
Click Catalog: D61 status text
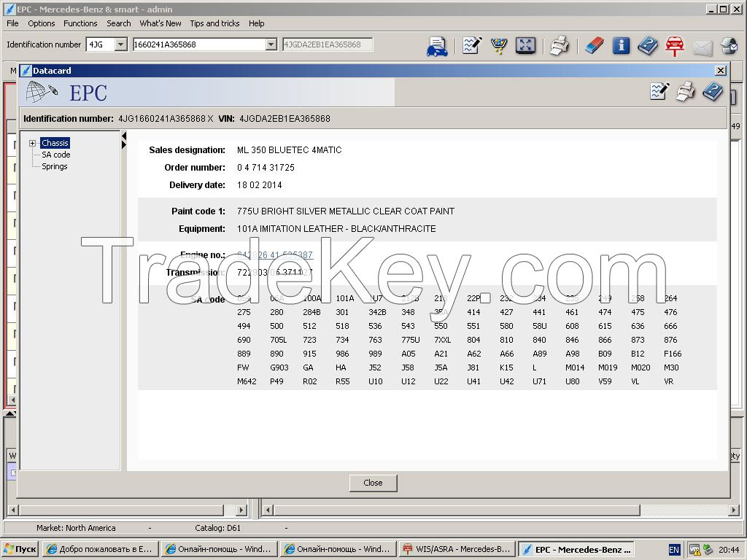pos(217,528)
